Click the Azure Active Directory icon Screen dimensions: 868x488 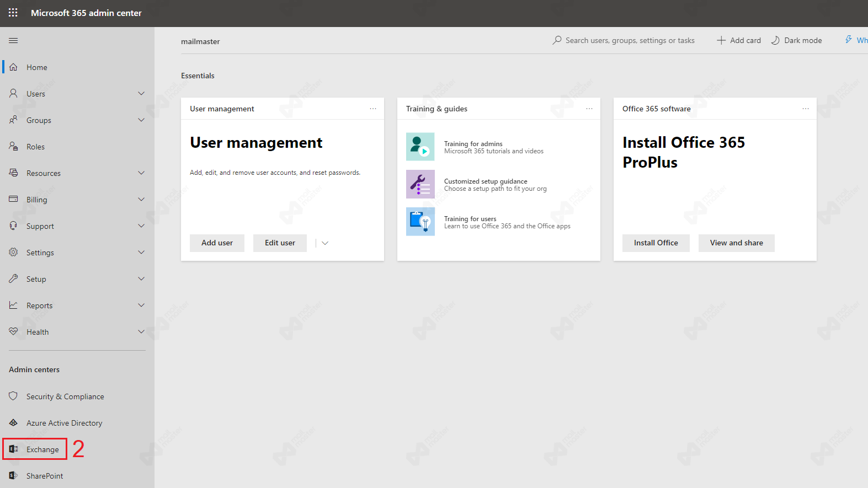pyautogui.click(x=13, y=422)
